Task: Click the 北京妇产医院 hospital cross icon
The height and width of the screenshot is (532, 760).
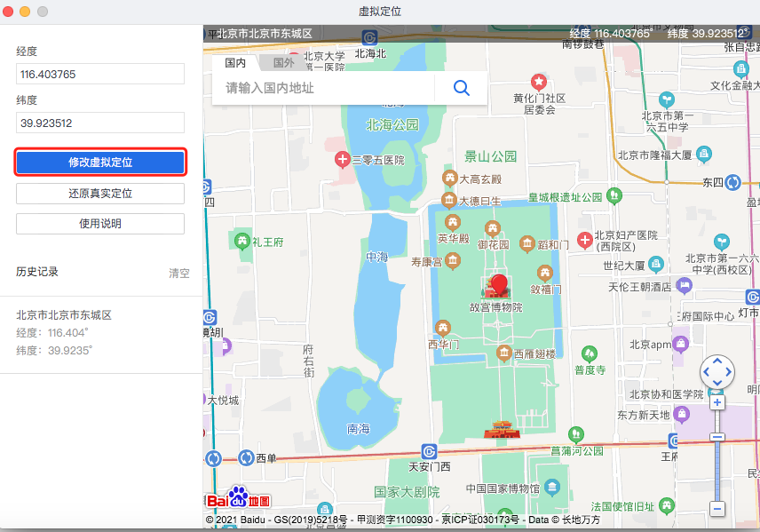Action: 584,240
